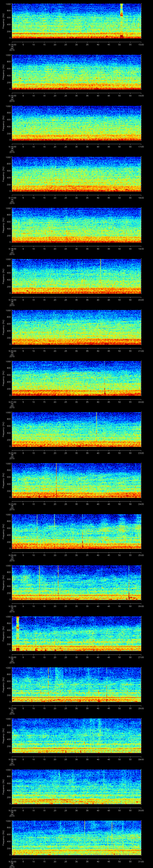The height and width of the screenshot is (868, 153).
Task: Click the 19:00 end time label
Action: click(x=141, y=248)
